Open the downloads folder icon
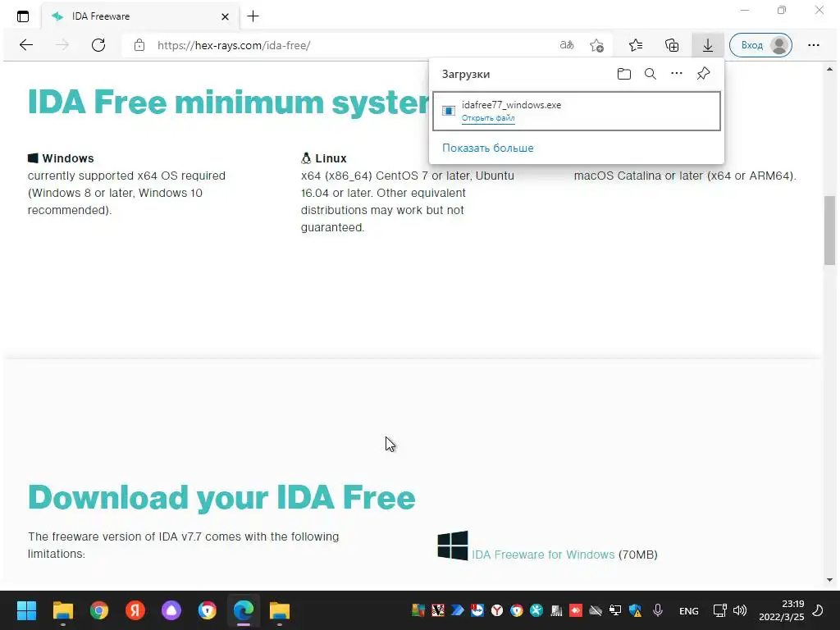840x630 pixels. pos(624,74)
